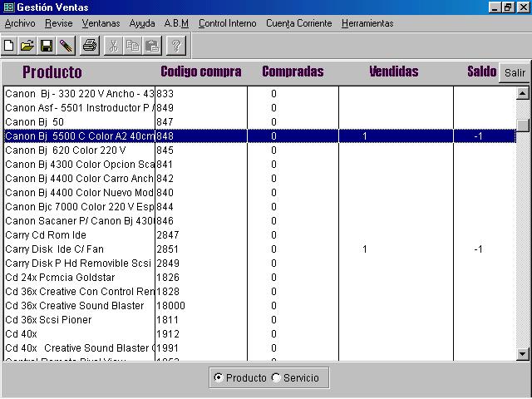
Task: Open the Archivo menu
Action: [20, 23]
